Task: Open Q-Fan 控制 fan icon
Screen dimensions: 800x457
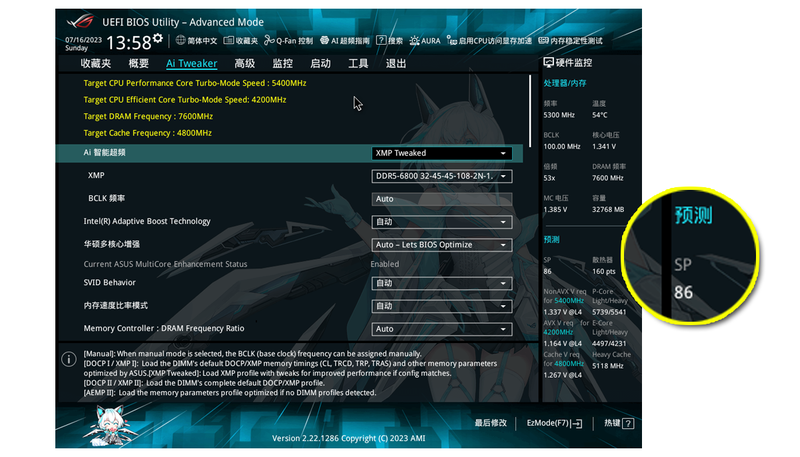Action: [269, 40]
